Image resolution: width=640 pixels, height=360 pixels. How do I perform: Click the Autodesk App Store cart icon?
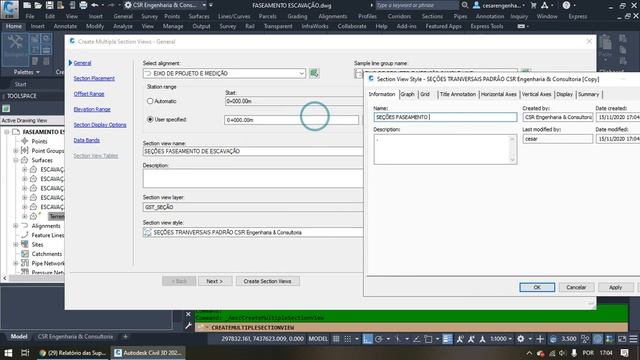click(x=533, y=5)
